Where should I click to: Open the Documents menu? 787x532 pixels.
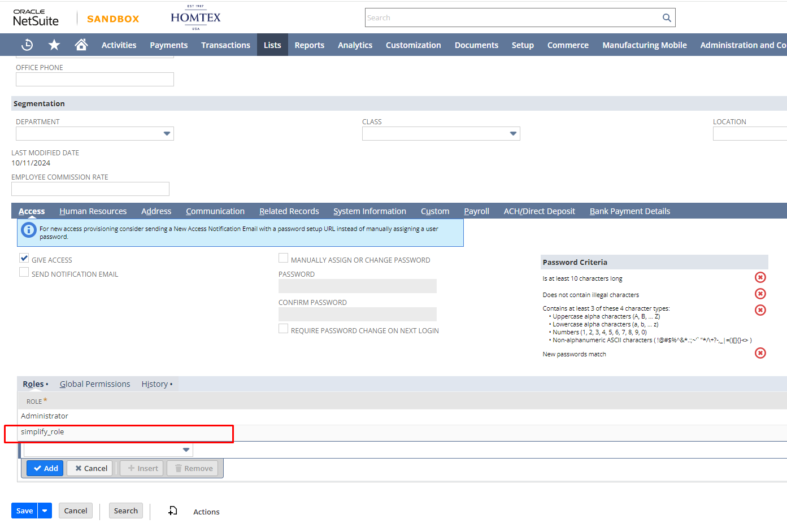point(476,45)
